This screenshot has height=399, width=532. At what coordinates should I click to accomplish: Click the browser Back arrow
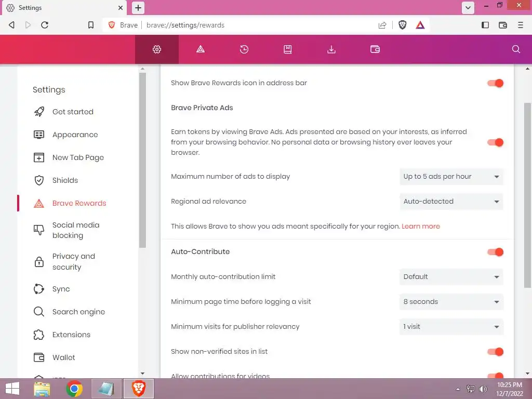(x=11, y=25)
